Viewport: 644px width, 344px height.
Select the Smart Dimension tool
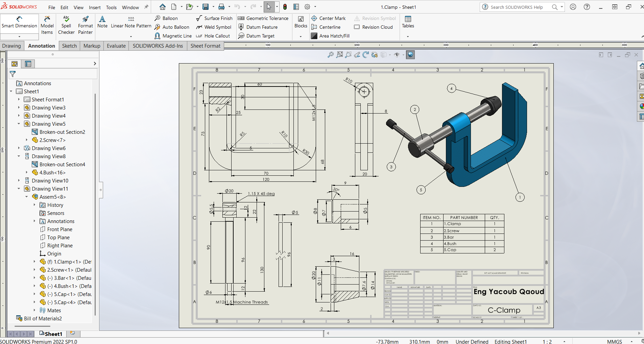19,22
